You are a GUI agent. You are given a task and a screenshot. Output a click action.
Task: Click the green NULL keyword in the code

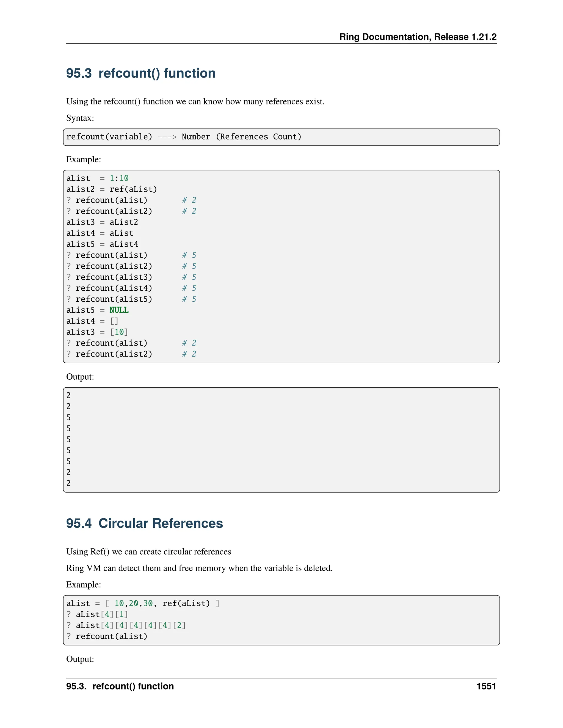tap(119, 310)
